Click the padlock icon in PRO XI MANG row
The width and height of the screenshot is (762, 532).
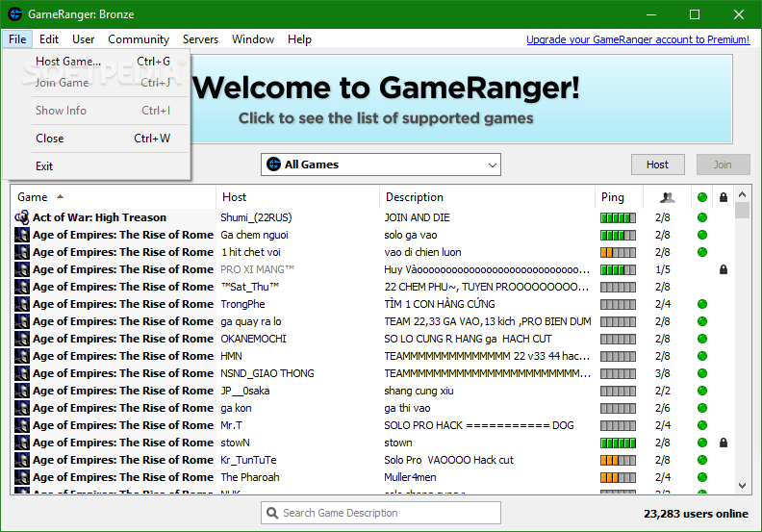(724, 269)
